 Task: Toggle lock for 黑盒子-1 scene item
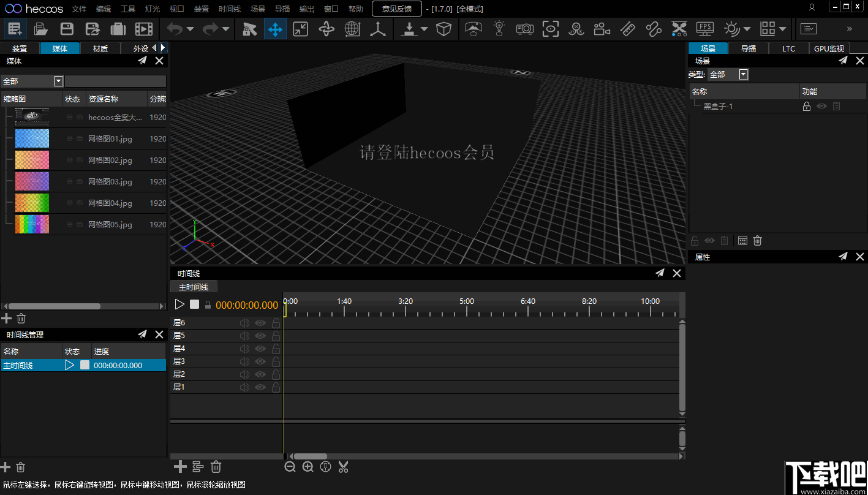coord(807,107)
